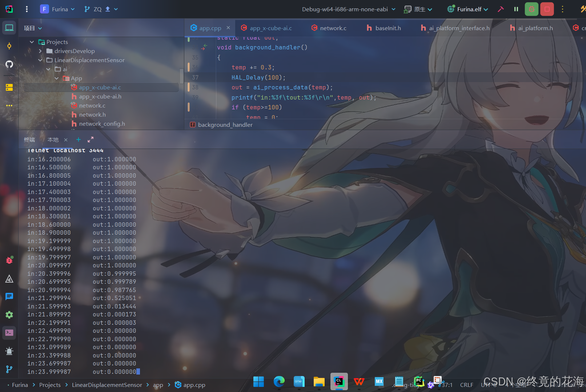The image size is (586, 392).
Task: Add a new terminal session
Action: [x=78, y=140]
